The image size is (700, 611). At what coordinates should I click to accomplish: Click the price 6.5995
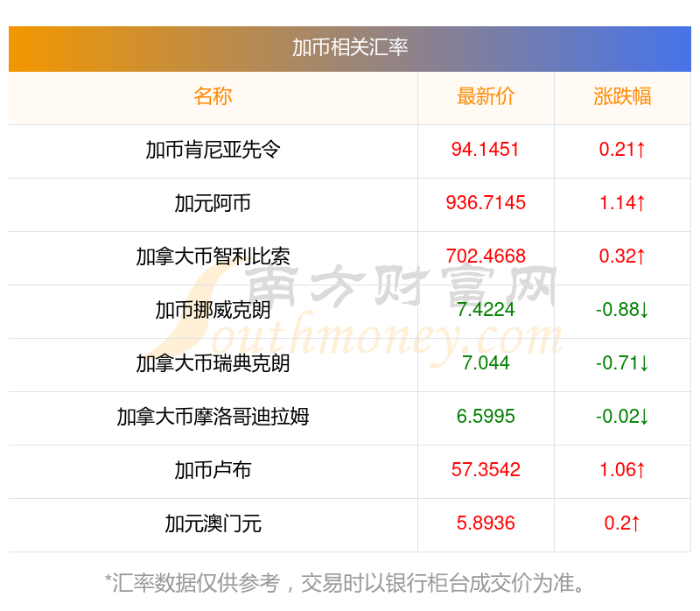pyautogui.click(x=486, y=417)
